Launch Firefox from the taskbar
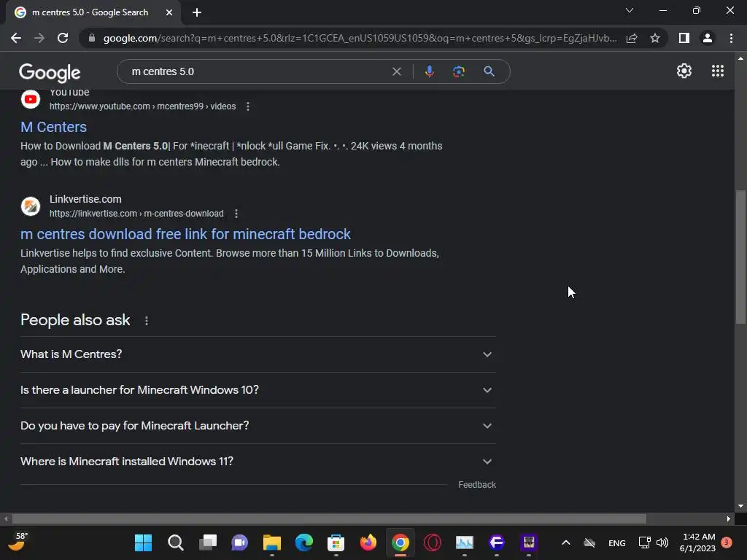 coord(368,542)
